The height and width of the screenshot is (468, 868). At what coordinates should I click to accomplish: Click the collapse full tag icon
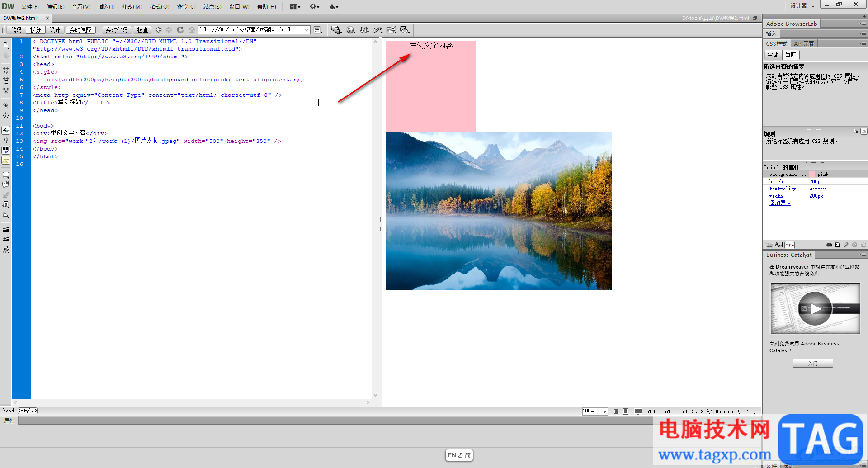click(6, 71)
